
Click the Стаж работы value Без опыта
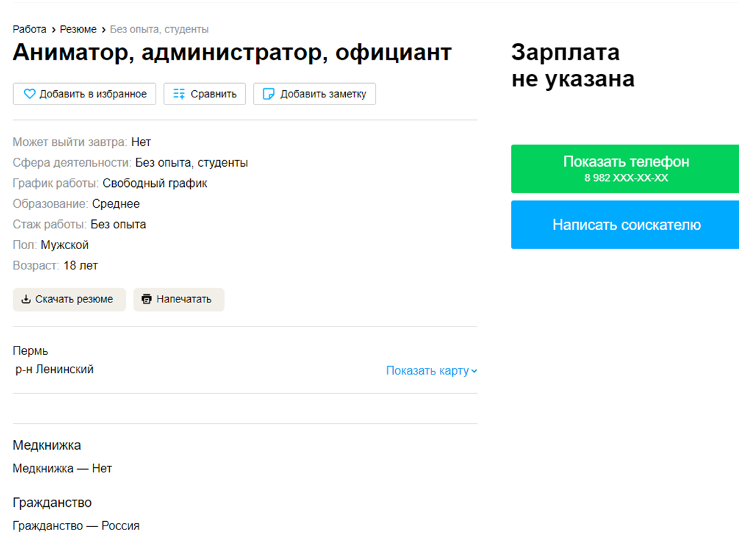118,225
